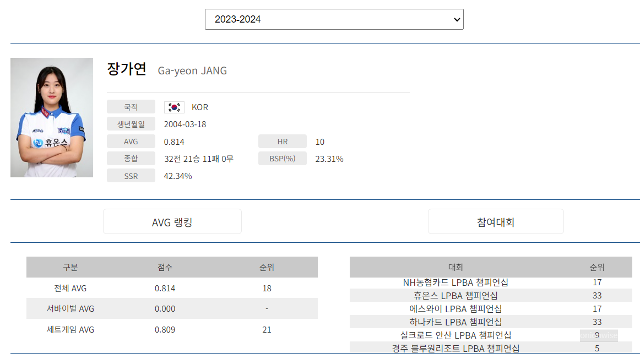Select the 휴온스 LPBA 챔피언십 entry

(456, 295)
